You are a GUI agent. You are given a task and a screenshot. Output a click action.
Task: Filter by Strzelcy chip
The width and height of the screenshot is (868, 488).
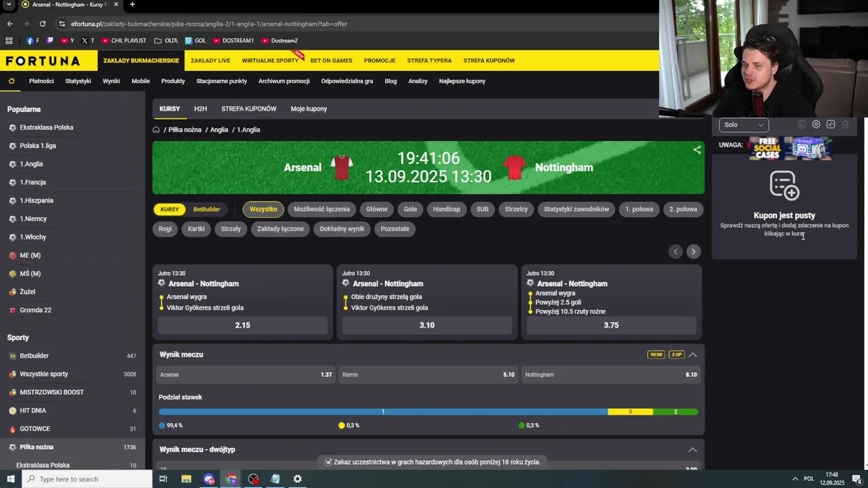[x=516, y=209]
